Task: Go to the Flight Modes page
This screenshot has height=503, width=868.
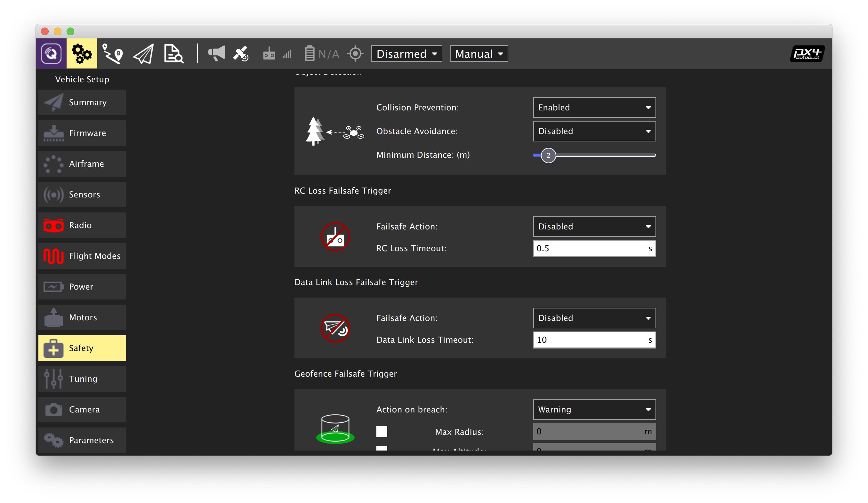Action: pos(82,256)
